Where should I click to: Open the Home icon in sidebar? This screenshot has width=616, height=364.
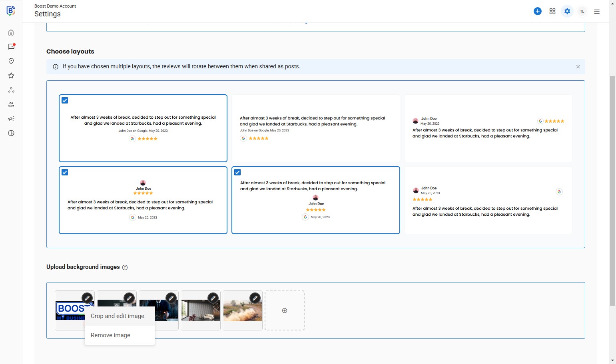click(x=11, y=32)
